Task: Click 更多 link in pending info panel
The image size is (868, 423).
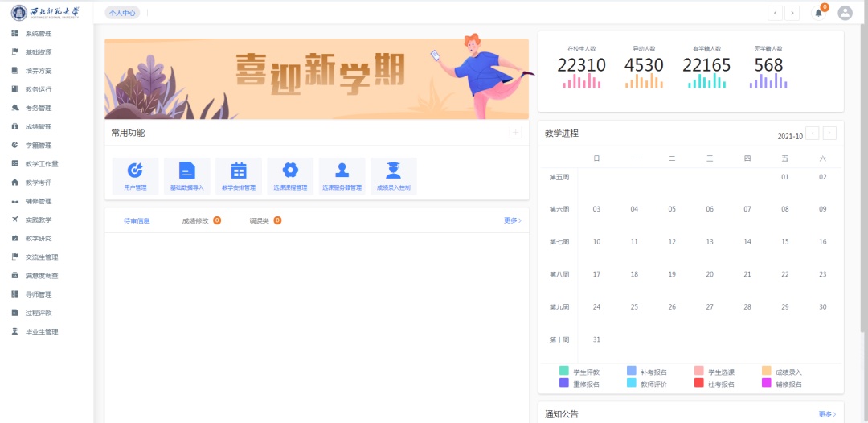Action: 512,220
